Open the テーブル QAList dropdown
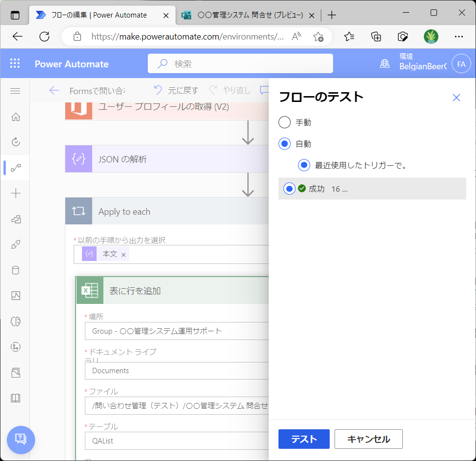The image size is (476, 461). [177, 441]
